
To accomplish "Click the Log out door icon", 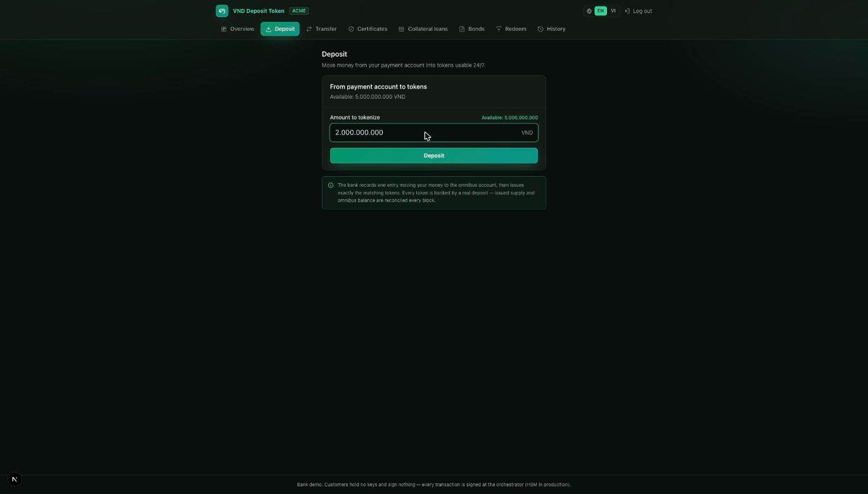I will pos(627,11).
